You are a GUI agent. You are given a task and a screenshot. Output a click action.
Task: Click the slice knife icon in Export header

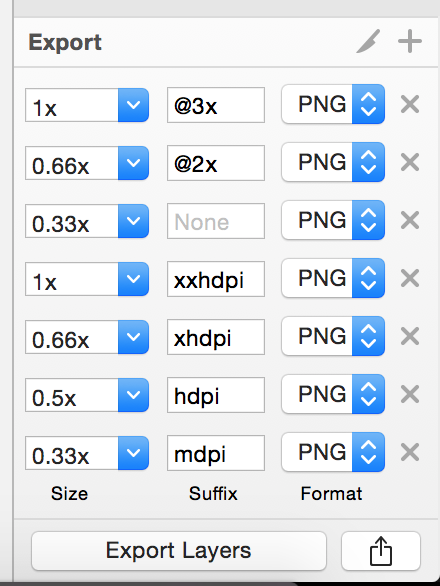pos(368,41)
